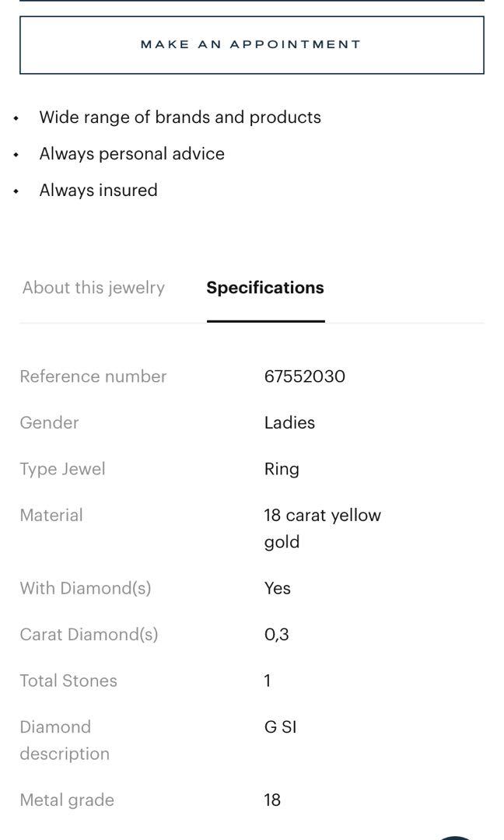Click the Metal grade value 18
Screen dimensions: 504x840
[271, 800]
